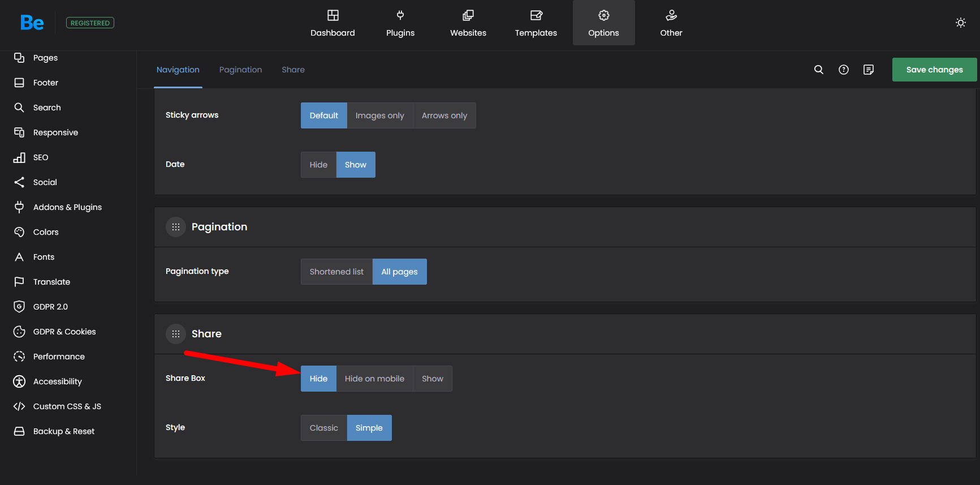This screenshot has width=980, height=485.
Task: Switch to the Pagination tab
Action: point(240,70)
